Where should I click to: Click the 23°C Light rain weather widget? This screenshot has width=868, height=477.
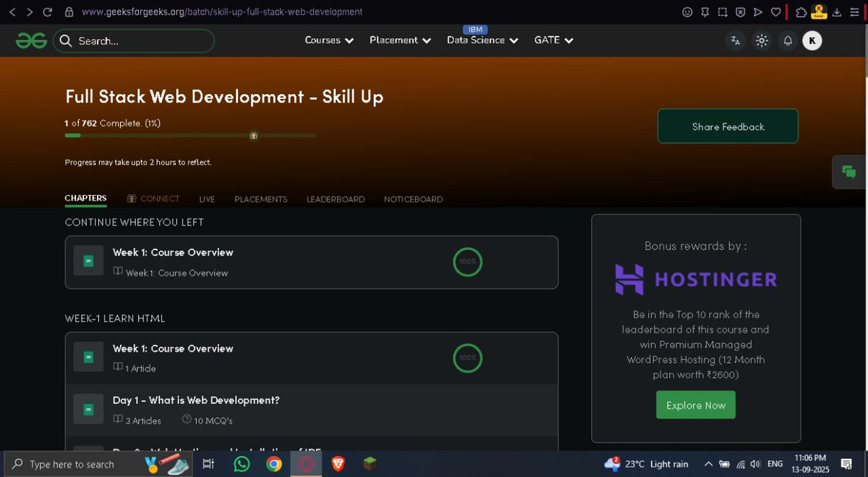pyautogui.click(x=646, y=464)
